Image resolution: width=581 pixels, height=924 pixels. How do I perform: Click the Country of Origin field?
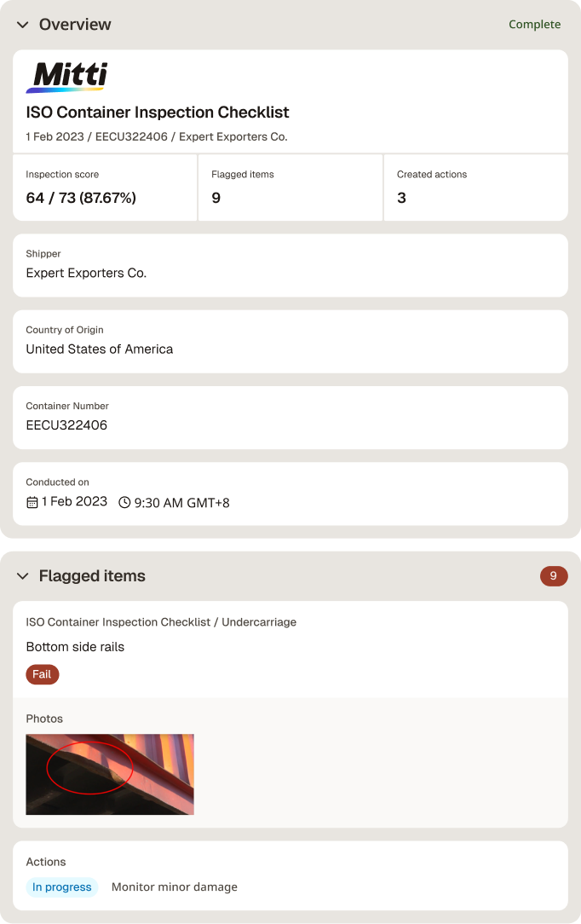[x=290, y=341]
